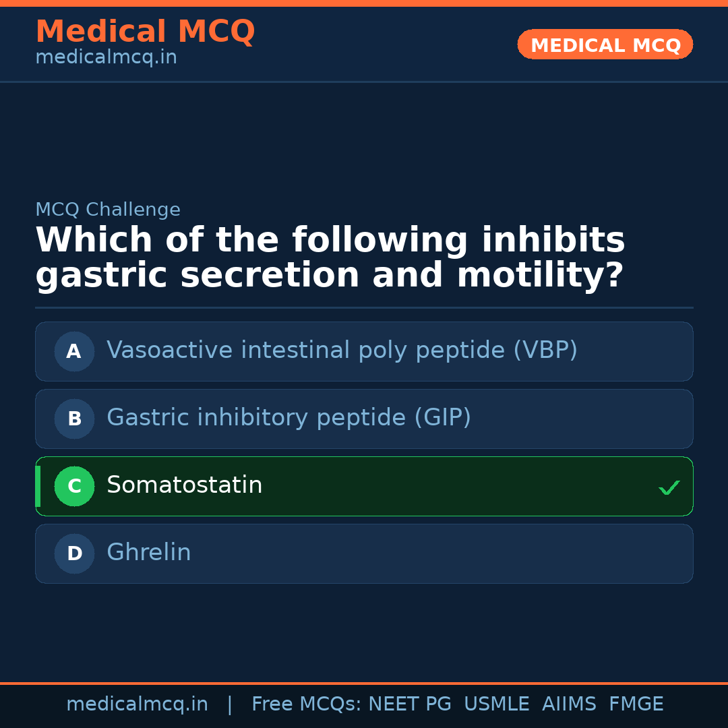Click USMLE in footer
Image resolution: width=728 pixels, height=728 pixels.
(x=496, y=704)
